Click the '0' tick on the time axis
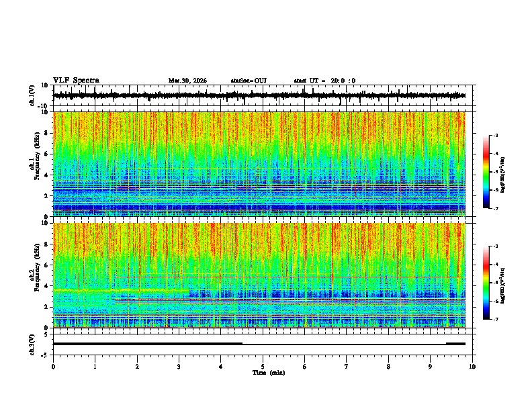Viewport: 532px width, 411px height. 53,367
